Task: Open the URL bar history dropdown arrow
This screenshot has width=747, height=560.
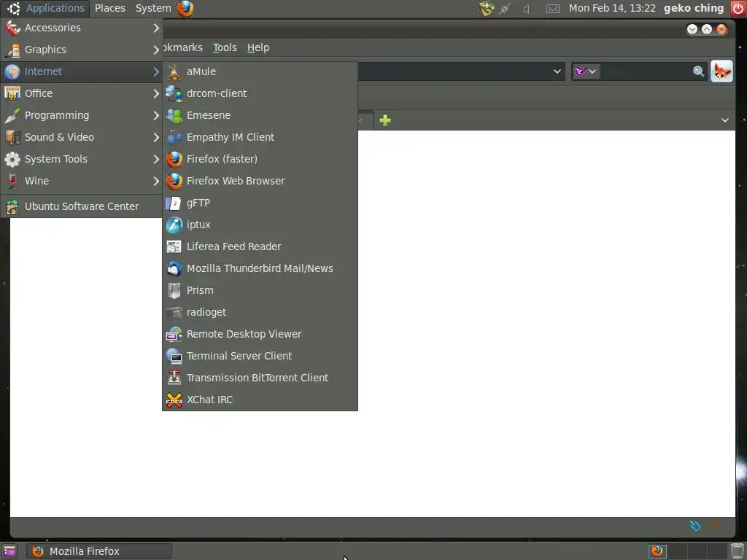Action: (557, 71)
